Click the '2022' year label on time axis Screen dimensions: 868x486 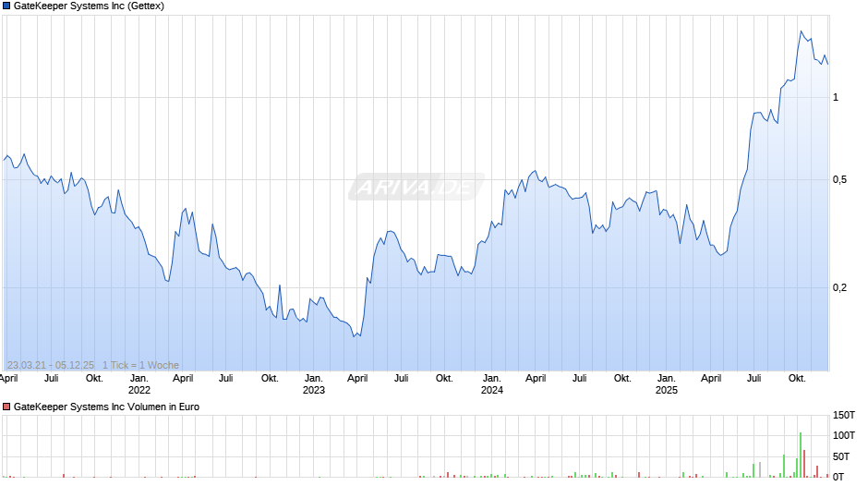(x=139, y=390)
